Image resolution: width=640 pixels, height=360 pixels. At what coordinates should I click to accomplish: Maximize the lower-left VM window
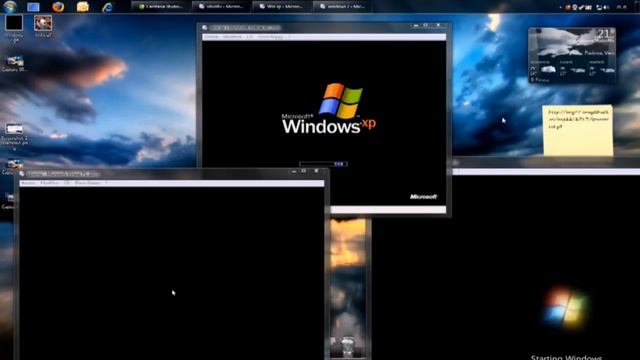(304, 171)
